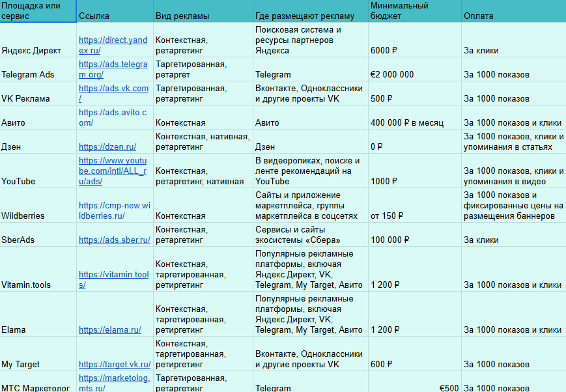
Task: Select Telegram Ads 'За 1000 показов' cell
Action: 514,69
